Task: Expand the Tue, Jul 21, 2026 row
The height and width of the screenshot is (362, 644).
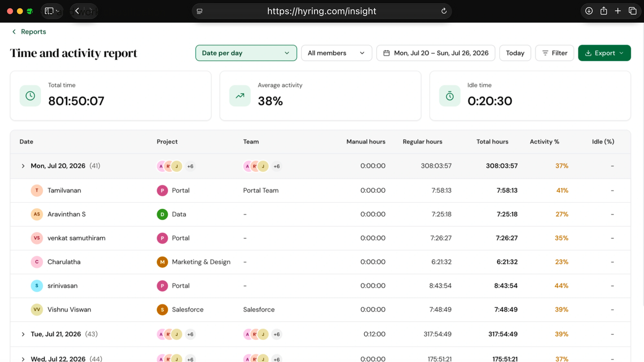Action: click(23, 334)
